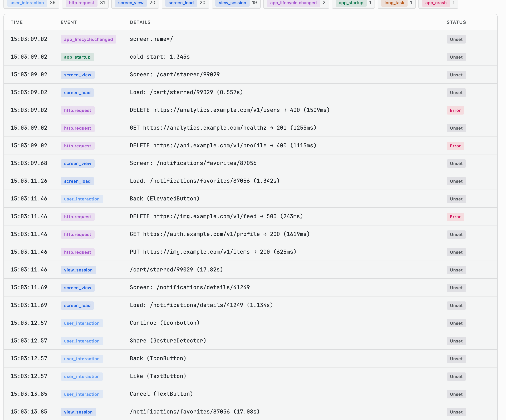Click Error status of analytics users request

point(455,110)
